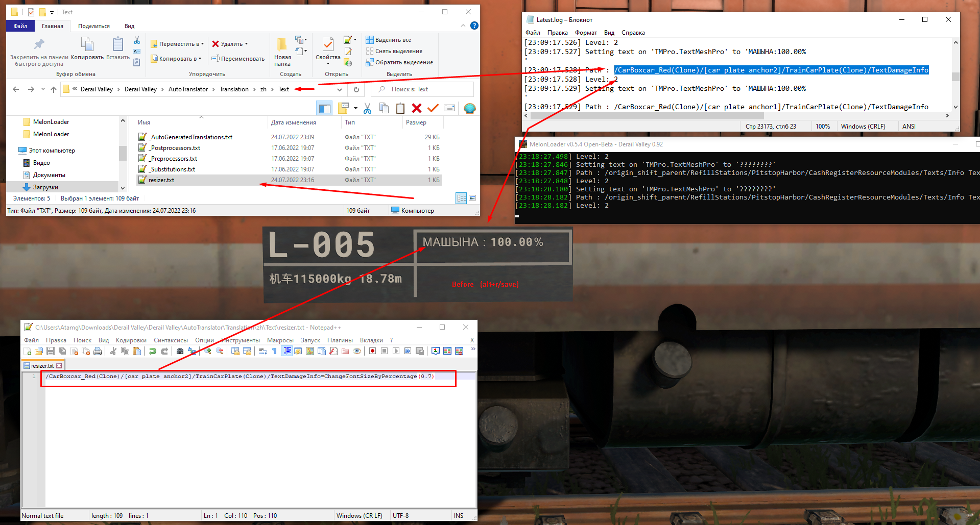Click the Save icon in Notepad++
The height and width of the screenshot is (525, 980).
51,351
